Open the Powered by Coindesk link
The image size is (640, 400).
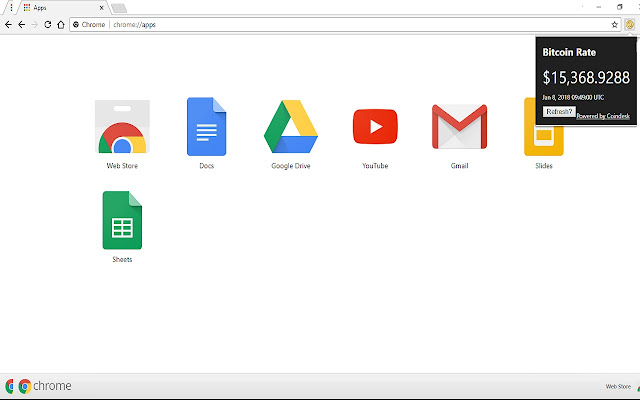603,116
